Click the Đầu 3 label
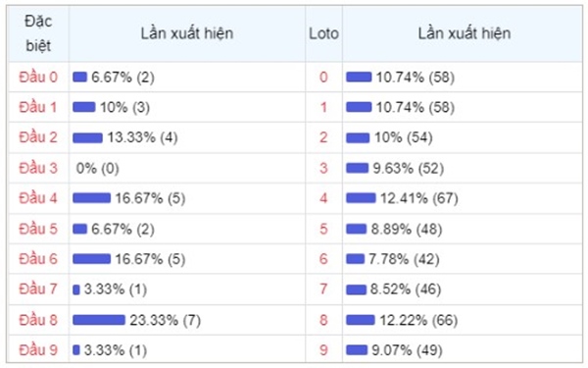 pyautogui.click(x=38, y=168)
